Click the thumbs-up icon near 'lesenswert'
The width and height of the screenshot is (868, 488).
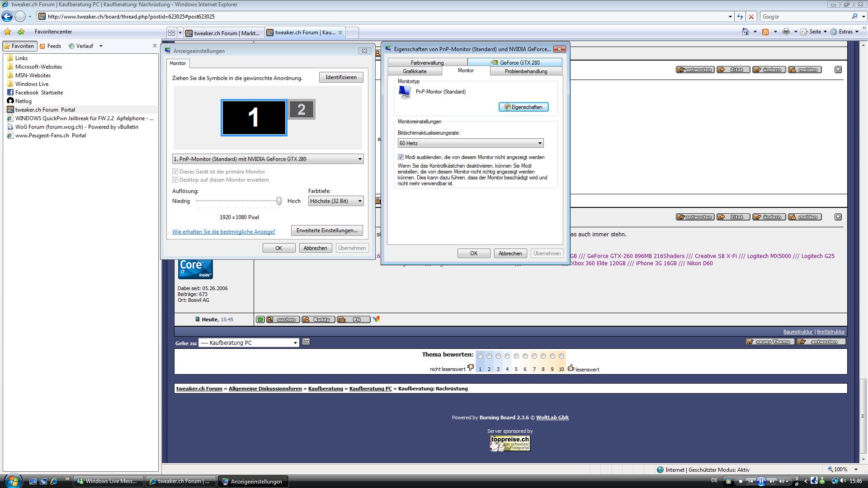pos(571,368)
